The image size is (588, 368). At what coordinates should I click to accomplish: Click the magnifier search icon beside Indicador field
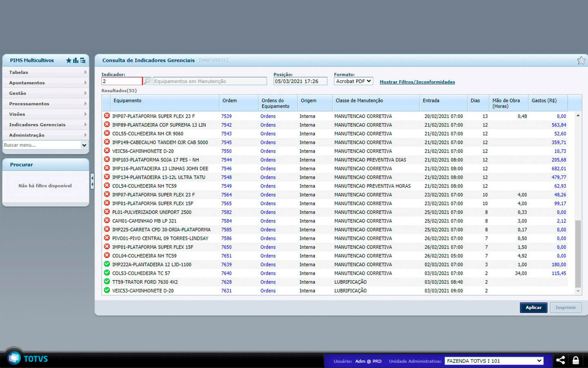147,81
